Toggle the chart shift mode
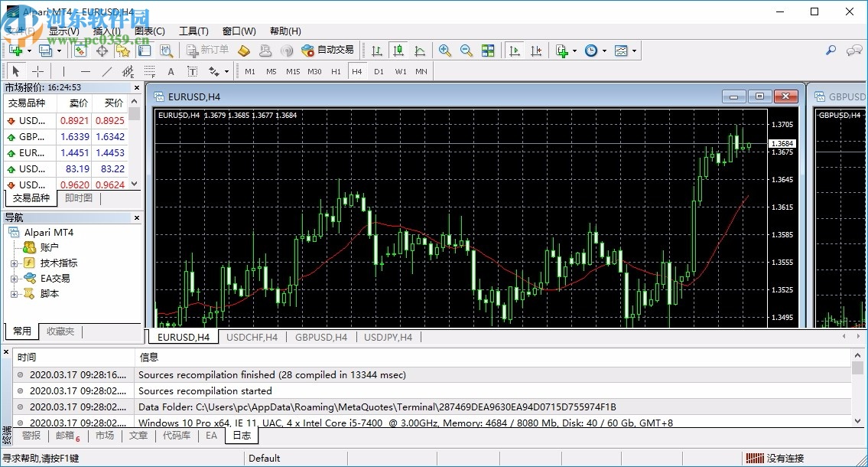 [536, 51]
